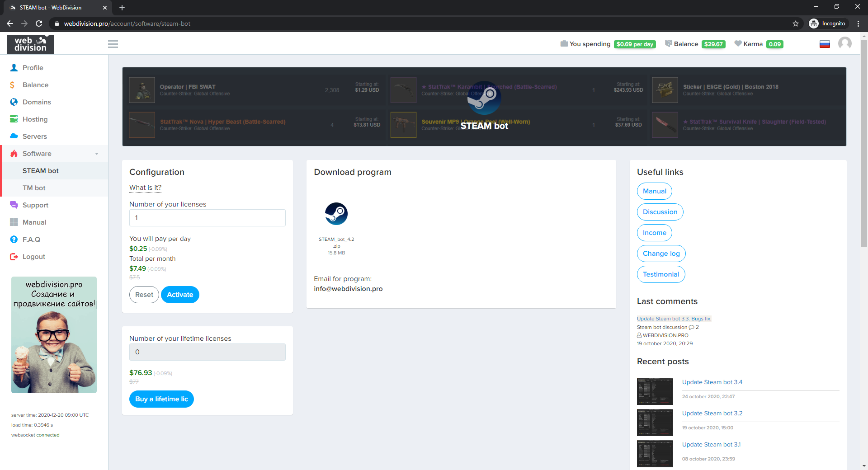Click the 'What is it?' link
Image resolution: width=868 pixels, height=470 pixels.
tap(145, 188)
